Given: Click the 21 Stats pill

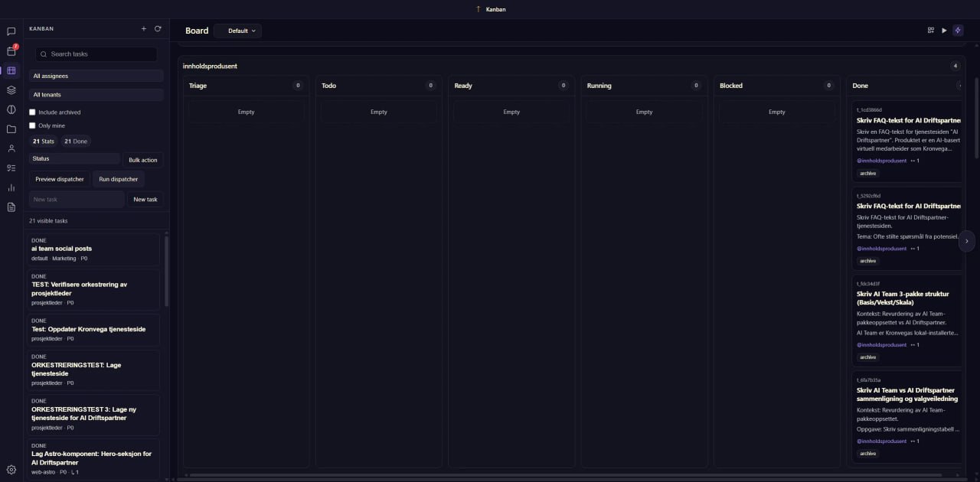Looking at the screenshot, I should point(44,142).
